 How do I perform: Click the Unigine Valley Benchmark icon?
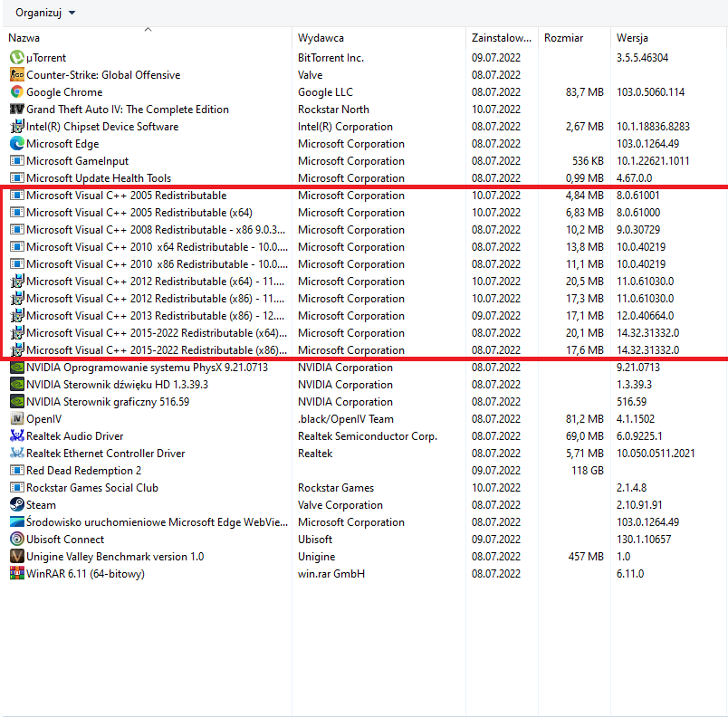point(17,556)
